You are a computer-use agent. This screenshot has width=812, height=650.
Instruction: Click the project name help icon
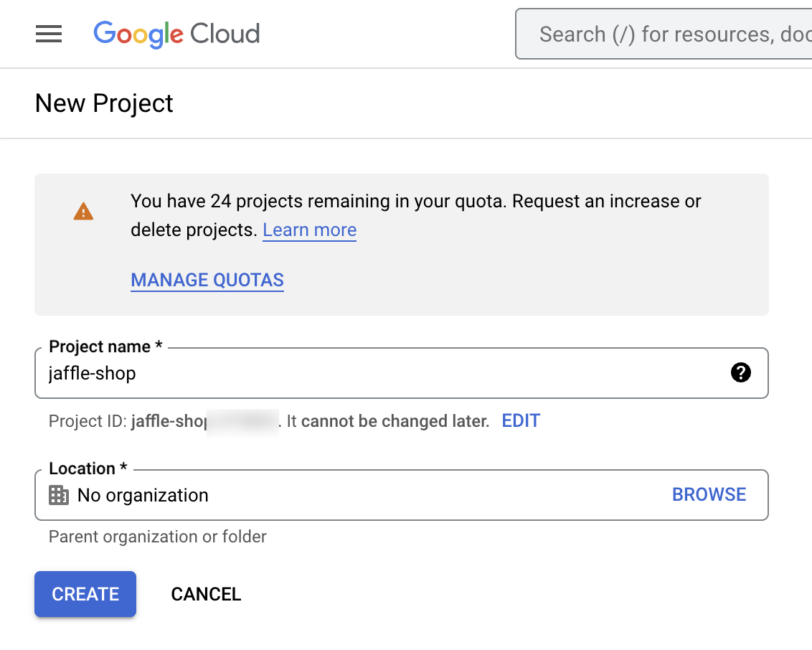pos(740,372)
